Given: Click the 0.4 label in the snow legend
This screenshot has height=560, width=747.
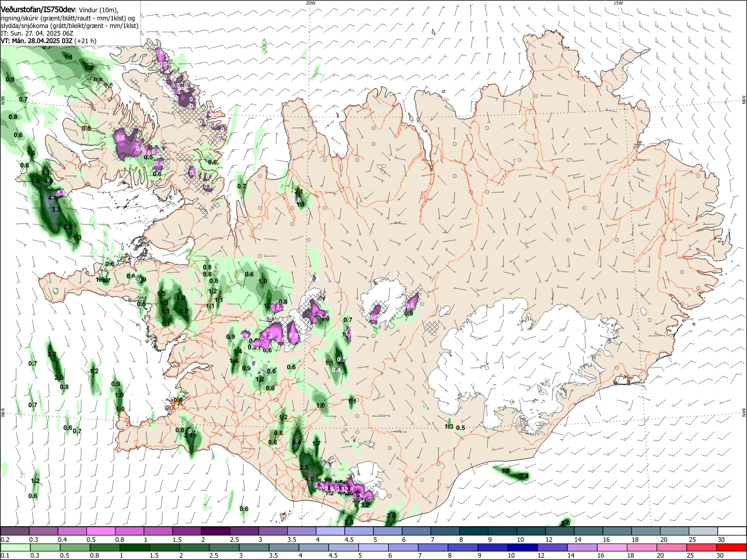Looking at the screenshot, I should pyautogui.click(x=62, y=540).
